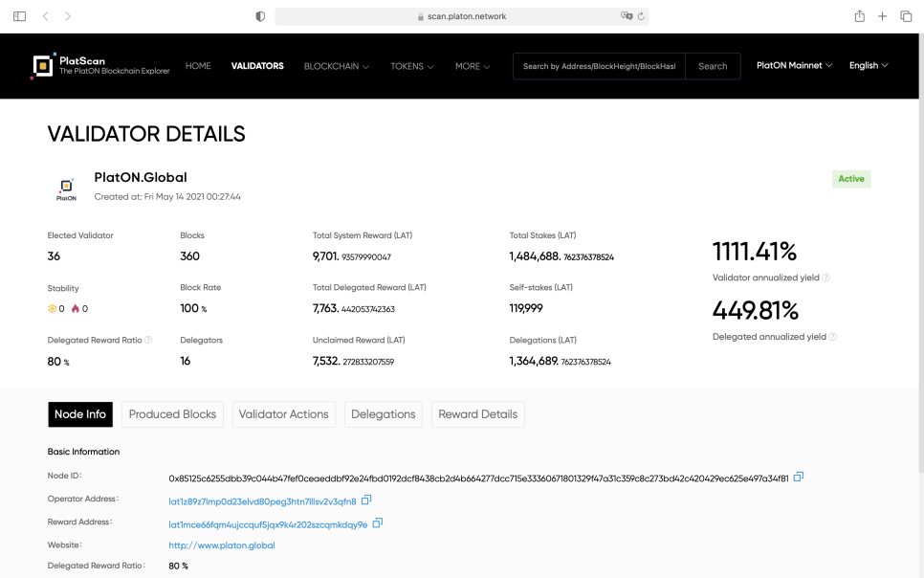Viewport: 924px width, 578px height.
Task: Click the yellow stability hexagon icon
Action: (x=52, y=308)
